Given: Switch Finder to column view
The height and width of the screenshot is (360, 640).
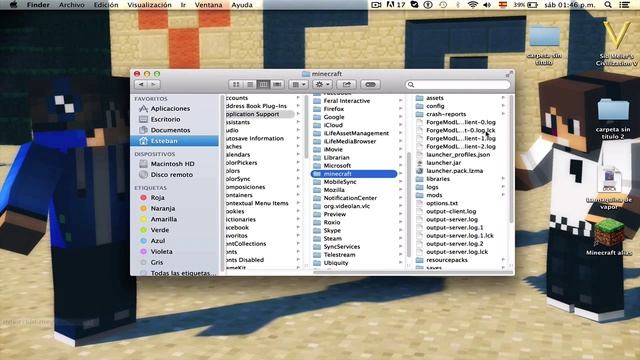Looking at the screenshot, I should 264,84.
